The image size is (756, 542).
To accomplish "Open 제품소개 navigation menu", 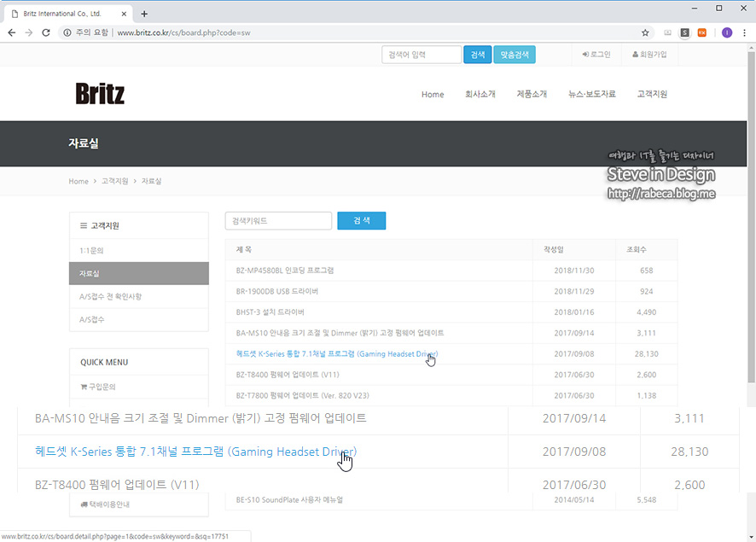I will (x=532, y=94).
